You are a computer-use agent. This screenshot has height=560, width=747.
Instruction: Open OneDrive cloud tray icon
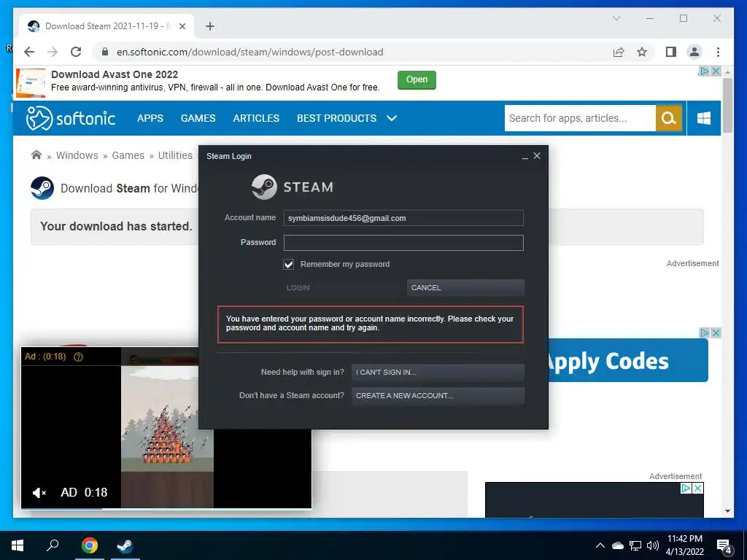coord(617,545)
